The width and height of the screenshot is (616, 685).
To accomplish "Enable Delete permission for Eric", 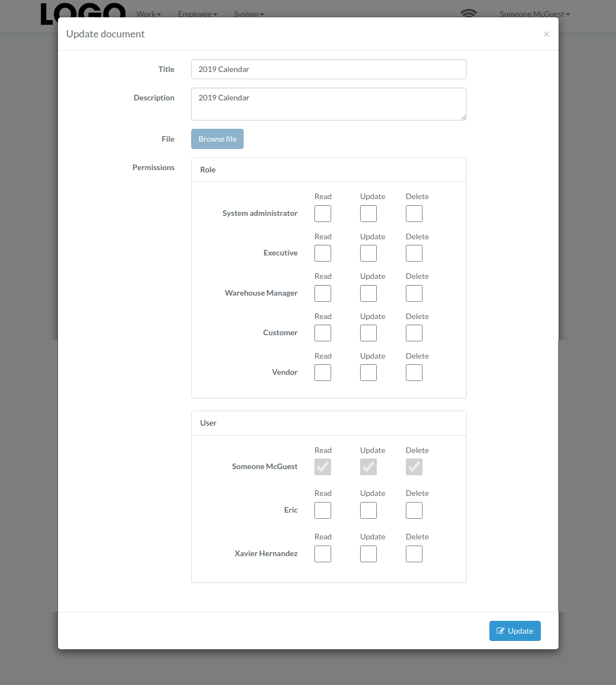I will [414, 510].
